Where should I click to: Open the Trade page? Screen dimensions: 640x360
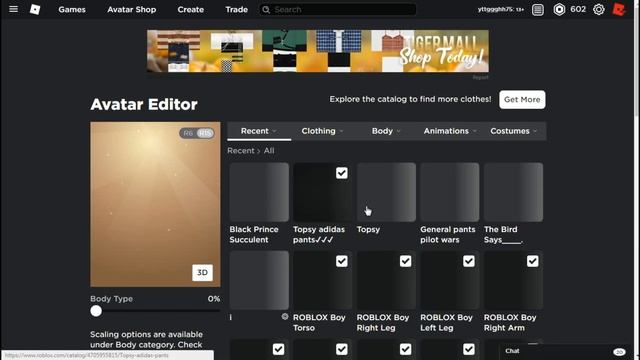tap(236, 9)
